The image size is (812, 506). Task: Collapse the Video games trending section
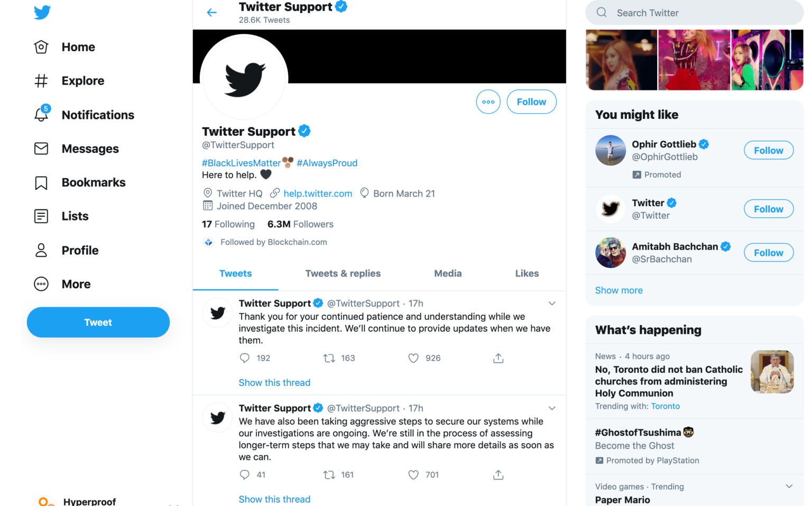[789, 486]
